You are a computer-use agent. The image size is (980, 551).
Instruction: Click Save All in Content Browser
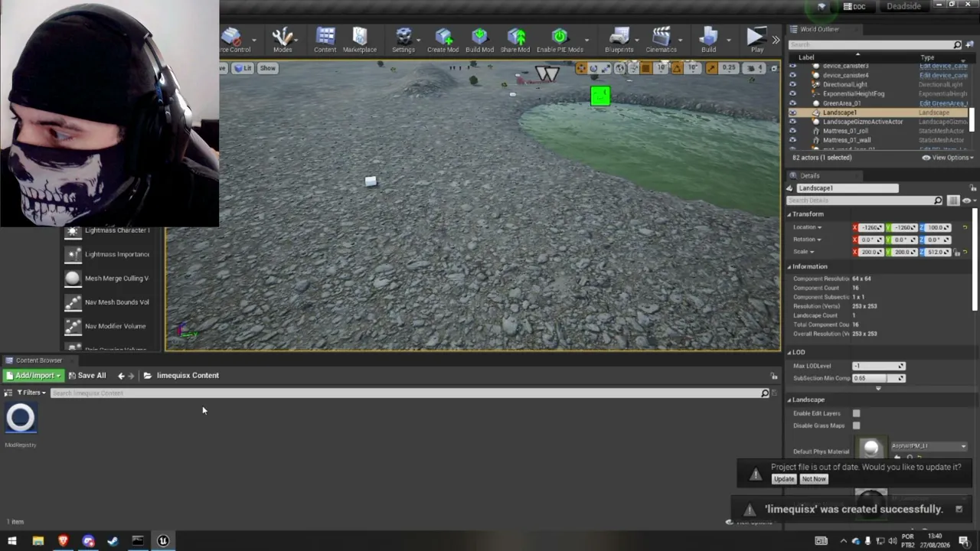pos(87,376)
